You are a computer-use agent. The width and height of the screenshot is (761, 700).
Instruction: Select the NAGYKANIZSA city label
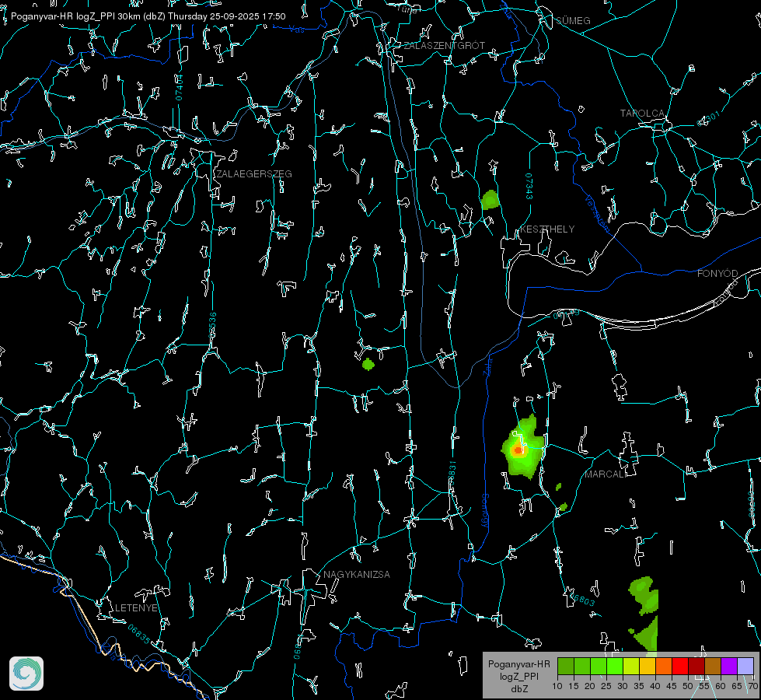coord(357,574)
